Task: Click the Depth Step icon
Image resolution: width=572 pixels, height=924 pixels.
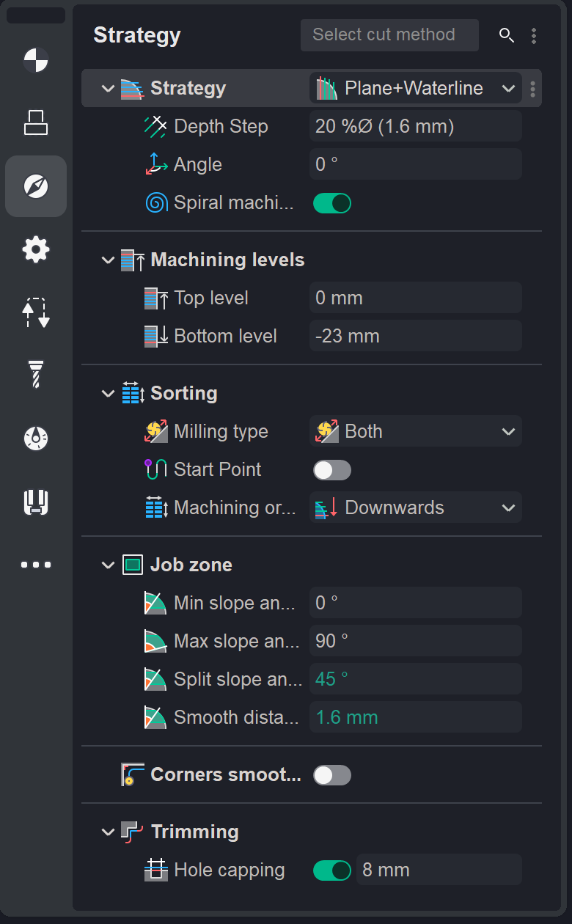Action: [156, 126]
